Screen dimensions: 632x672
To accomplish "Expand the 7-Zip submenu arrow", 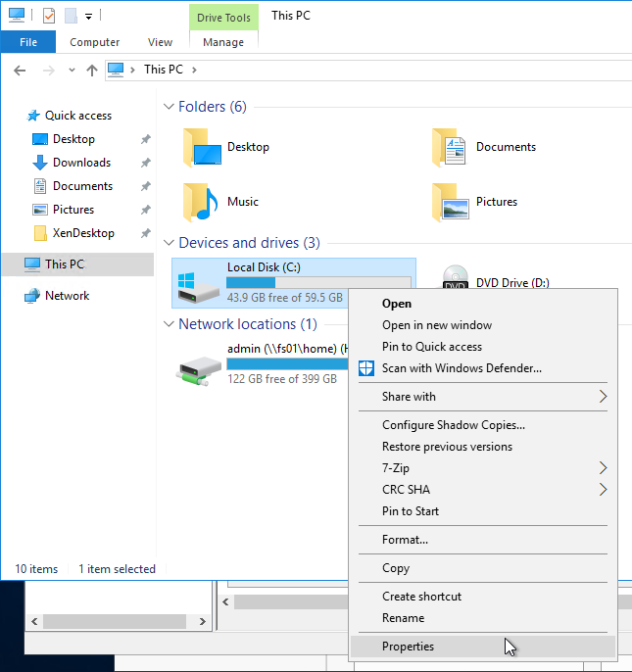I will [603, 468].
